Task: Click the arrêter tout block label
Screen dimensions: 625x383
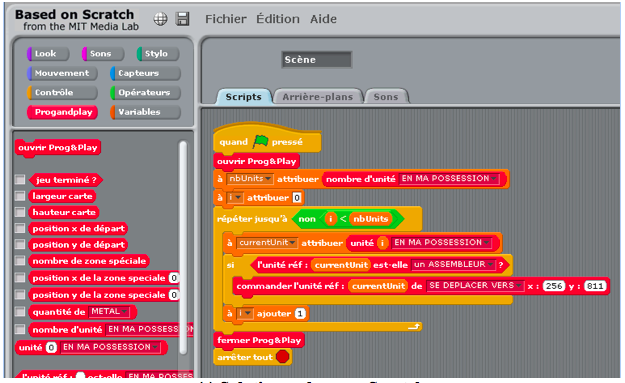Action: tap(245, 357)
